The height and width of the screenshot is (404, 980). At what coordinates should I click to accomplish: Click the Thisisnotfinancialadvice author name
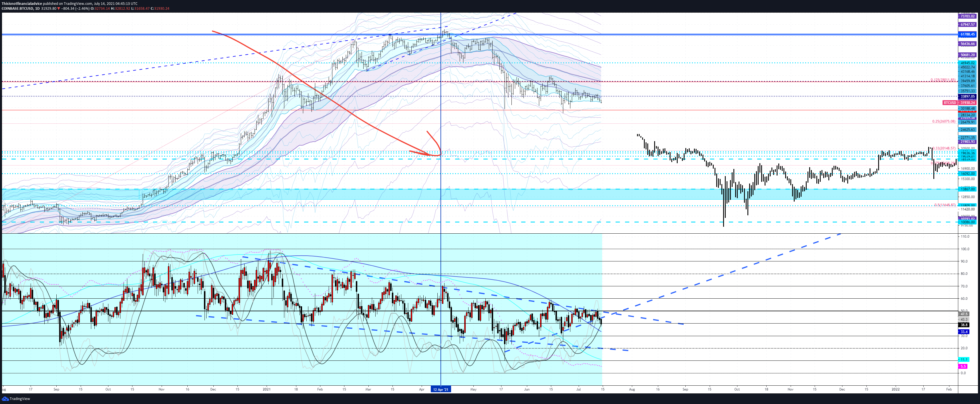click(x=22, y=3)
